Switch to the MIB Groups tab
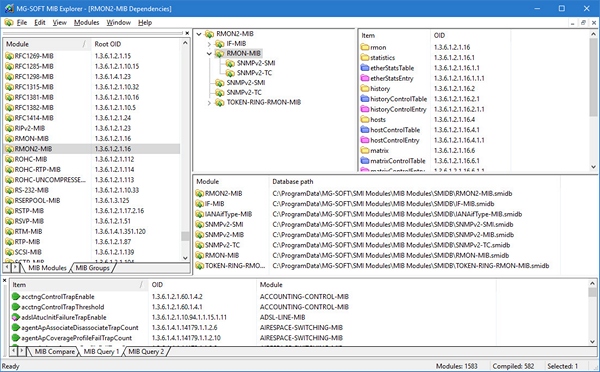Viewport: 600px width, 372px height. coord(92,268)
